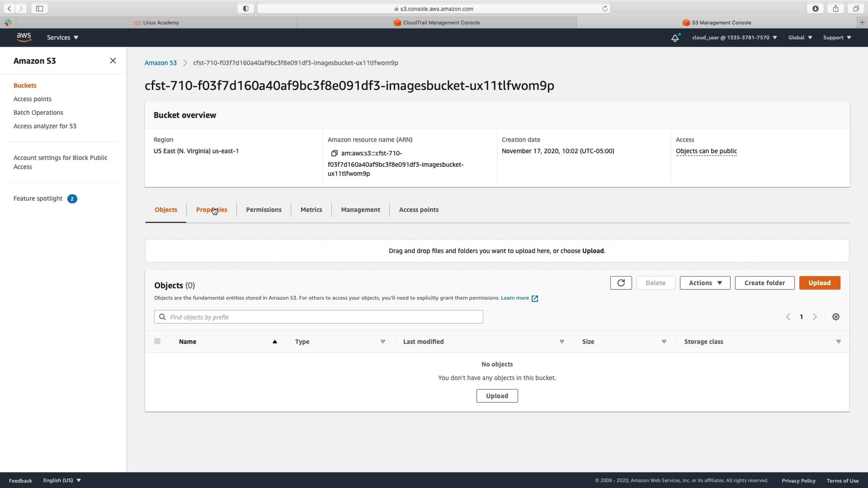Open the cloud_user account dropdown
Viewport: 868px width, 488px height.
coord(734,38)
